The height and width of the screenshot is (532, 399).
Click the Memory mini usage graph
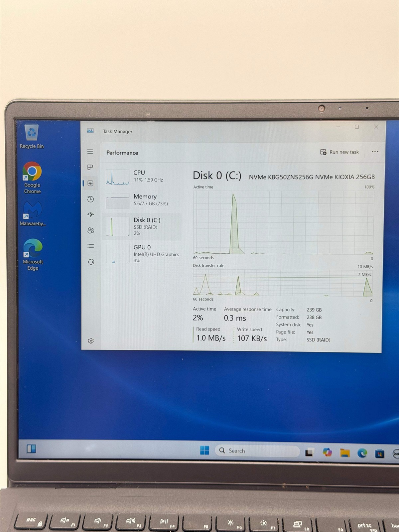click(x=117, y=201)
